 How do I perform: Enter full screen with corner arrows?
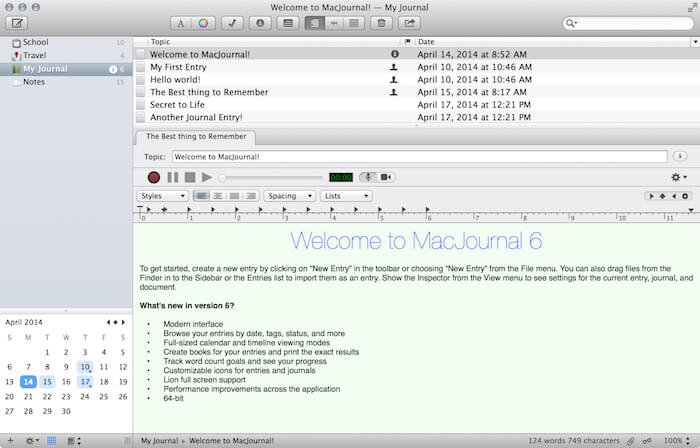point(692,8)
